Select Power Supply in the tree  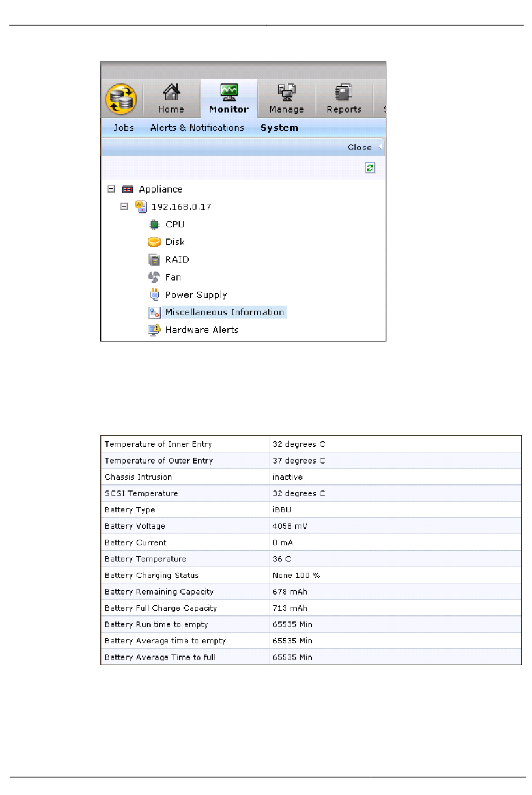coord(196,294)
